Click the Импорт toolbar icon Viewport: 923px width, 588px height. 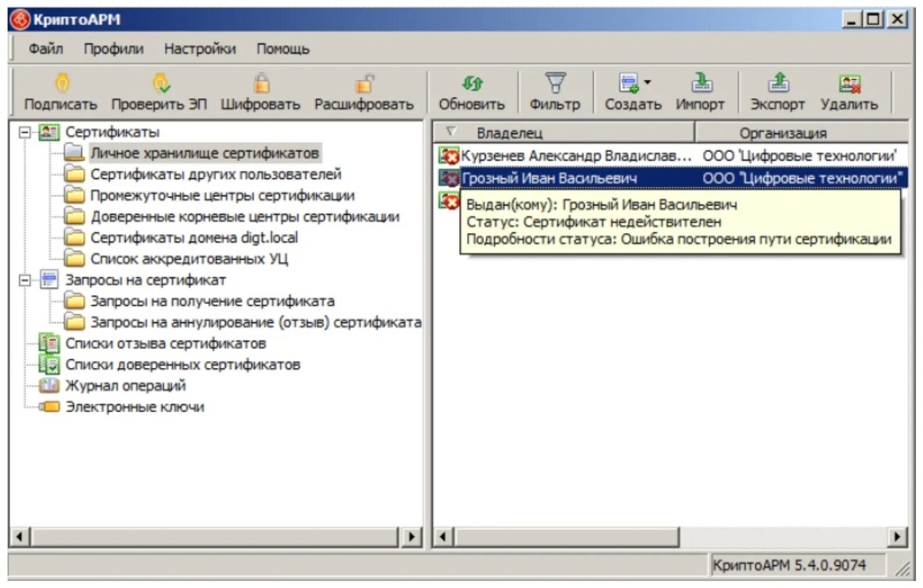tap(702, 83)
